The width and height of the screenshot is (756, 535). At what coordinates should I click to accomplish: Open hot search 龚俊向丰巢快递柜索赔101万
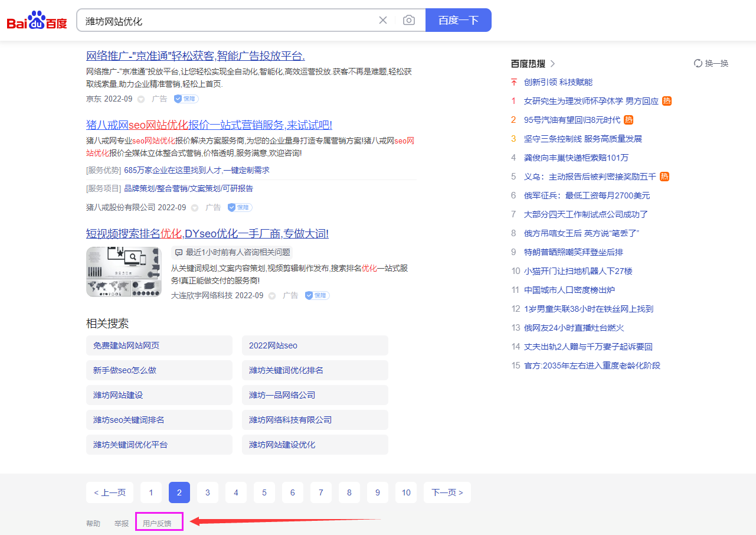pos(577,158)
